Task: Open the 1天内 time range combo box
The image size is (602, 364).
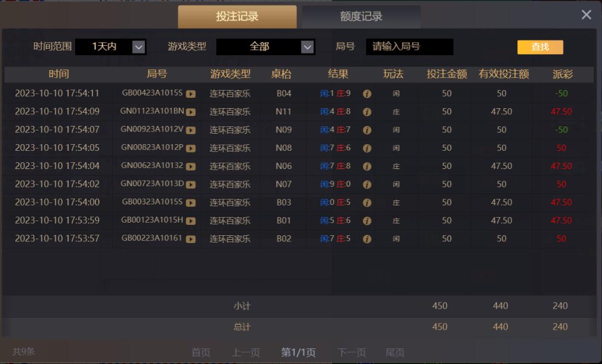Action: (x=111, y=47)
